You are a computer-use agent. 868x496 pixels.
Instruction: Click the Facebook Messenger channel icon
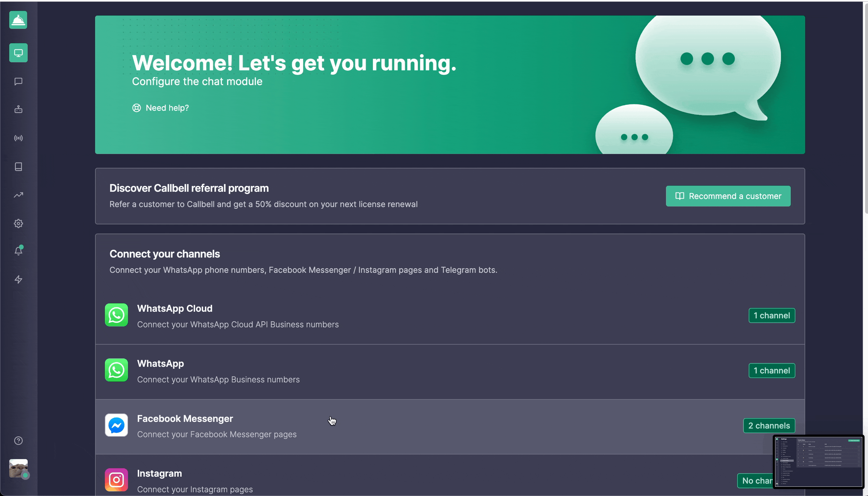pyautogui.click(x=116, y=425)
